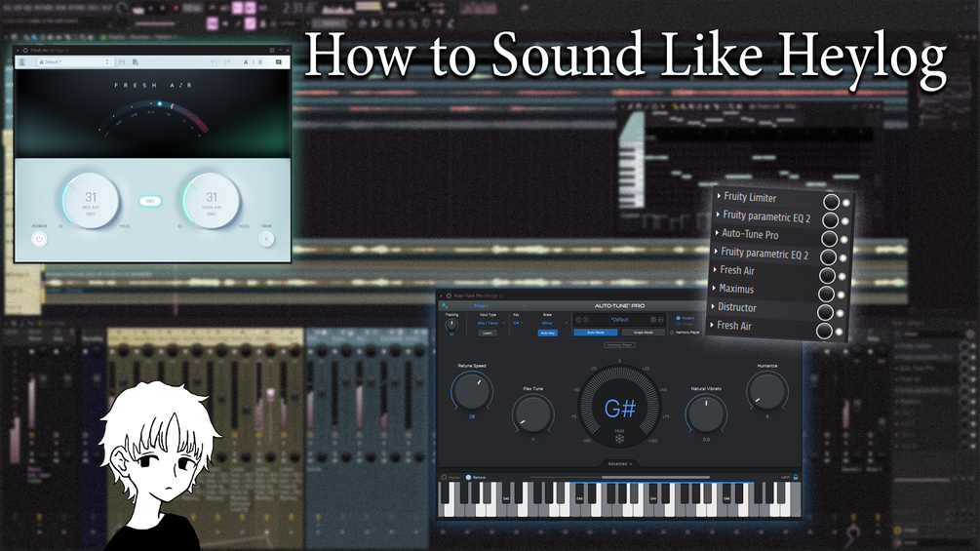Open the Scale Minor dropdown
The height and width of the screenshot is (551, 980).
pos(554,323)
